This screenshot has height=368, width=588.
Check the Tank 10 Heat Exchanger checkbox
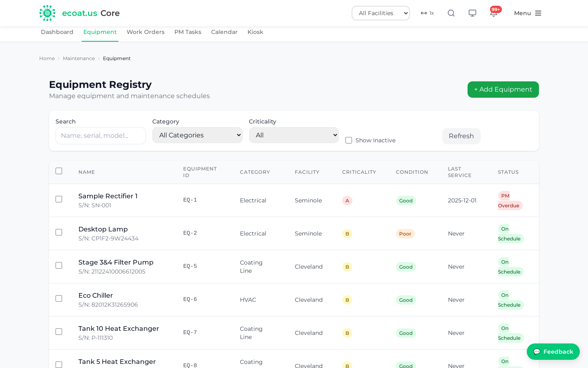point(59,331)
